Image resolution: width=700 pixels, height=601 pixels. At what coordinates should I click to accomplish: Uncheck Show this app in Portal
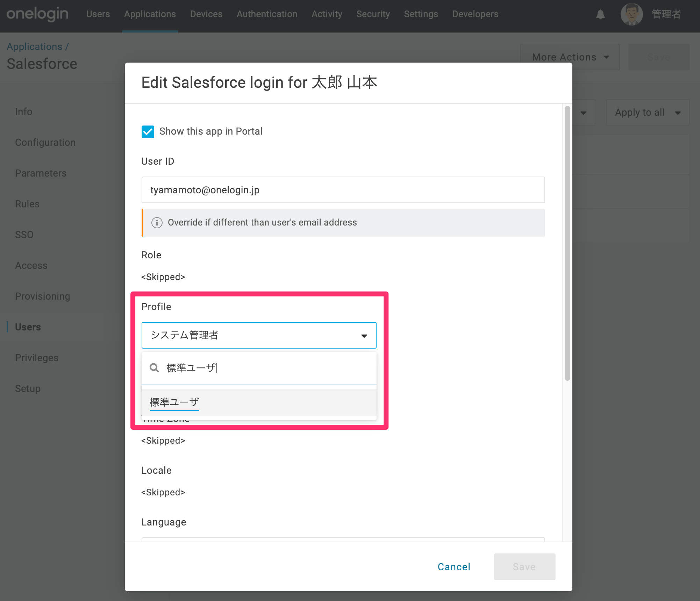[148, 131]
